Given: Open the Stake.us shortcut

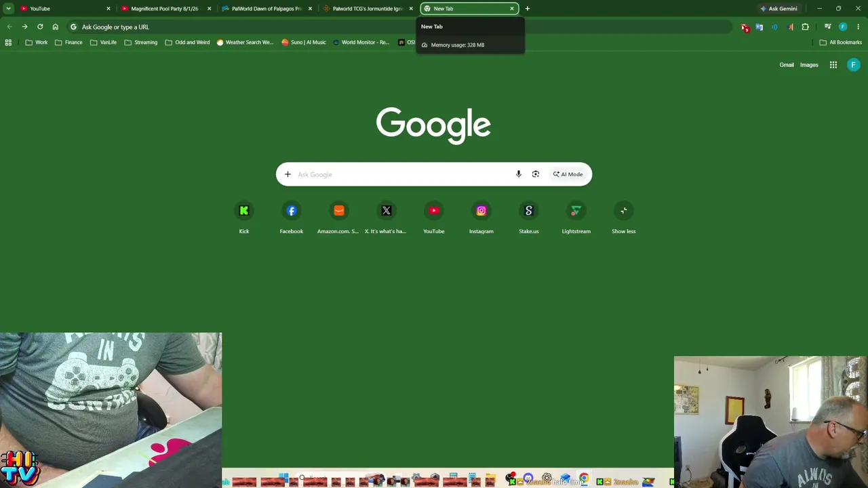Looking at the screenshot, I should click(x=529, y=218).
